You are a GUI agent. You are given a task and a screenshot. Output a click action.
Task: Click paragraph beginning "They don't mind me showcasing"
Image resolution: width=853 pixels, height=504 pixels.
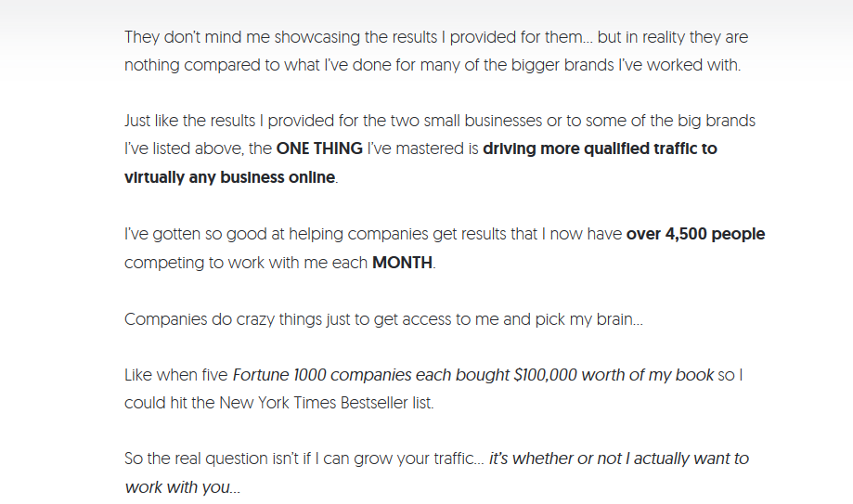pos(436,51)
